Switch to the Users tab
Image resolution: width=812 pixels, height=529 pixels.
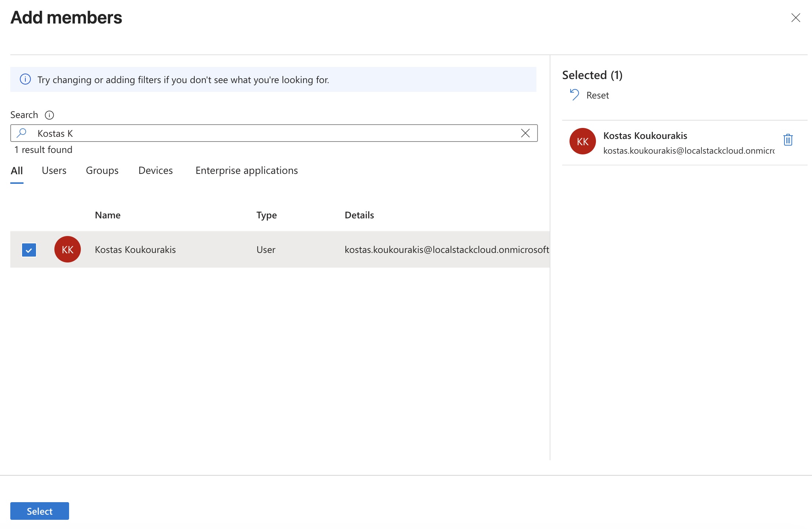coord(54,171)
